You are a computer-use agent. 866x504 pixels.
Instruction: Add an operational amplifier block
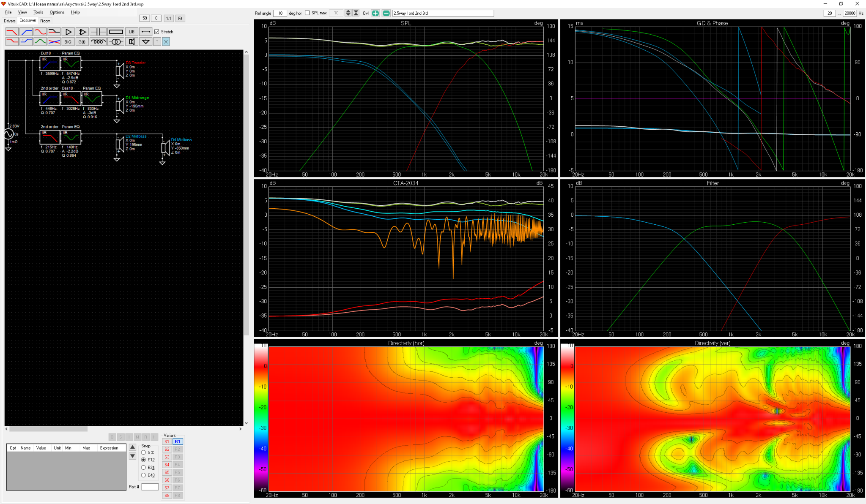[x=82, y=32]
